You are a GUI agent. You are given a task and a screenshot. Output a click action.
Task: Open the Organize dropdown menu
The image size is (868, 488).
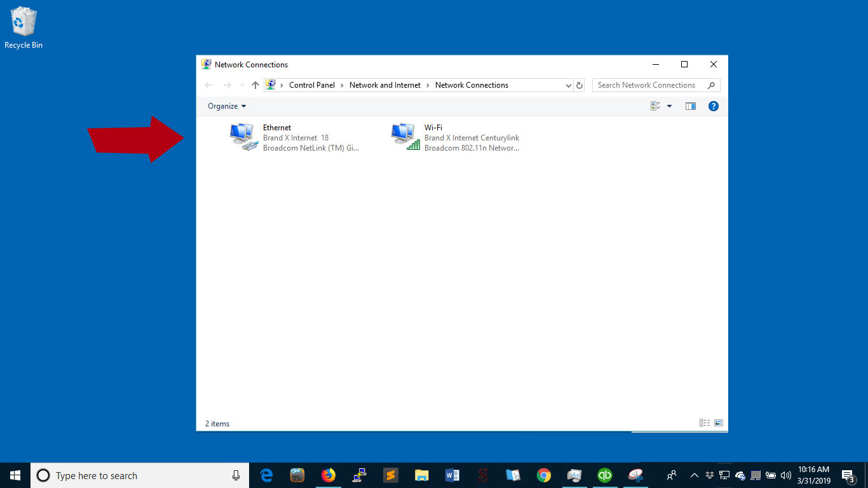(227, 106)
